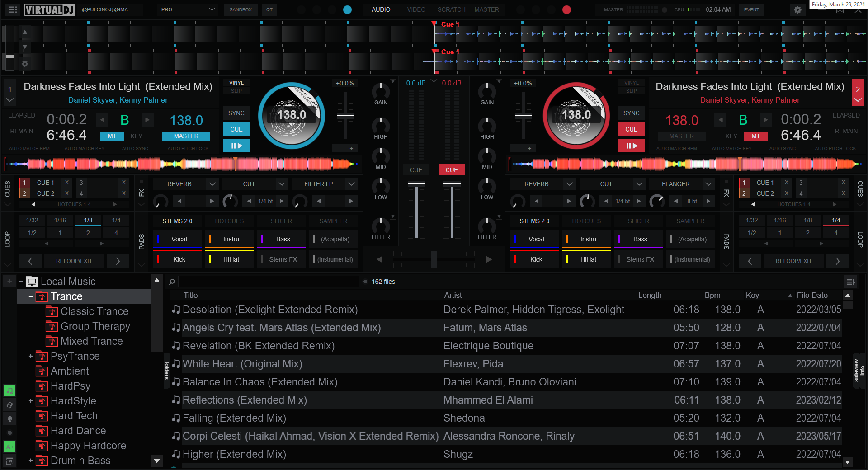Click into the browser search field

269,282
